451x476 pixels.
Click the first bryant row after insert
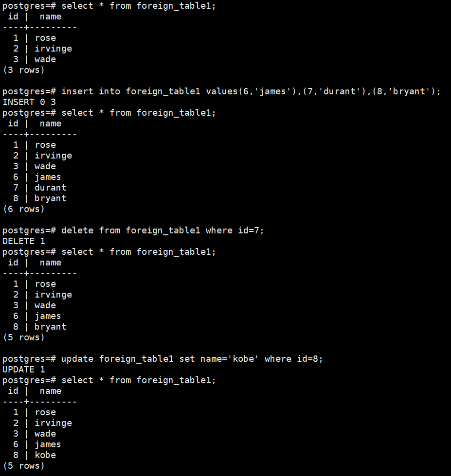[39, 198]
